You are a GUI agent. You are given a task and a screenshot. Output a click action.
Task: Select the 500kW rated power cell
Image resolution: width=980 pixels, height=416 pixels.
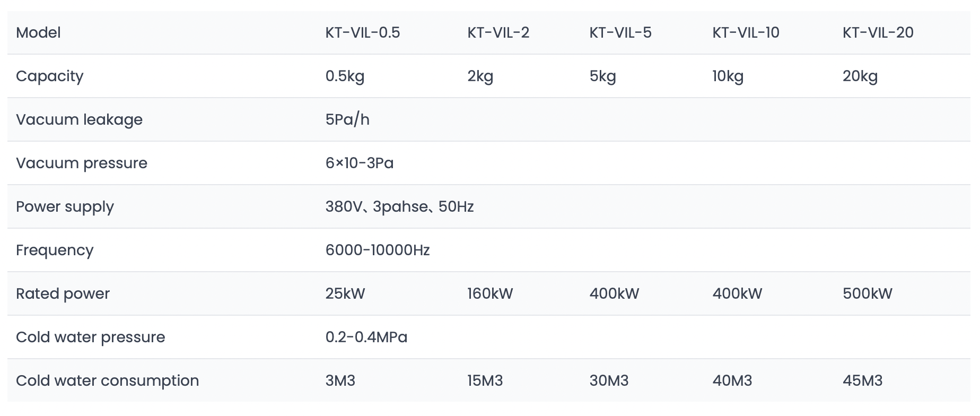click(x=868, y=293)
